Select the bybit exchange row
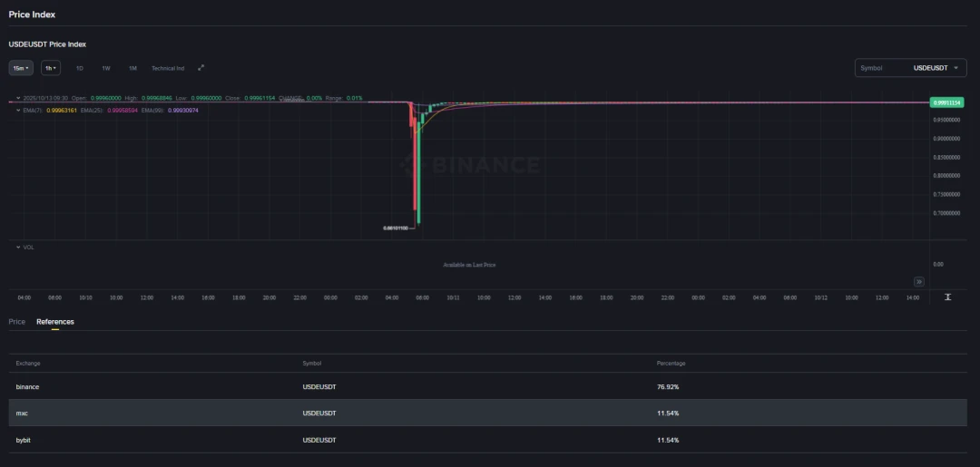The height and width of the screenshot is (467, 980). point(490,440)
